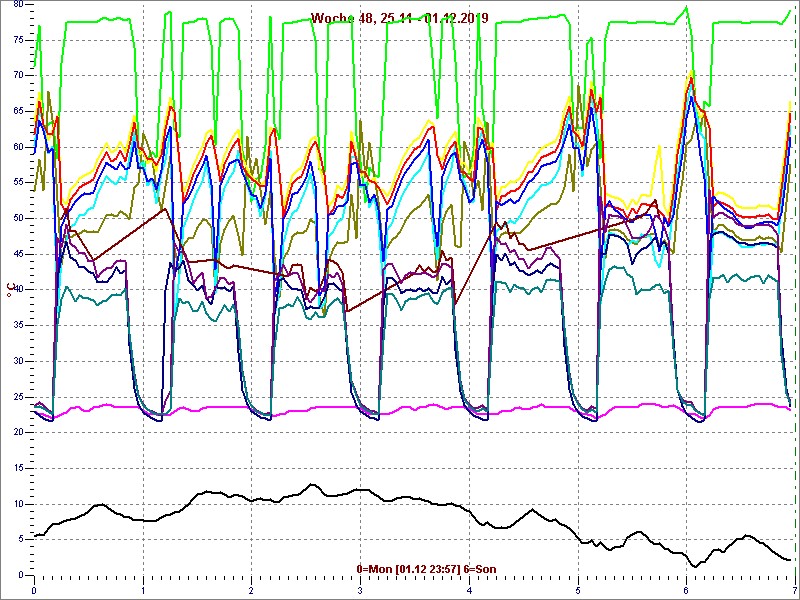Image resolution: width=800 pixels, height=600 pixels.
Task: Select the y-axis tick label "20"
Action: click(18, 433)
